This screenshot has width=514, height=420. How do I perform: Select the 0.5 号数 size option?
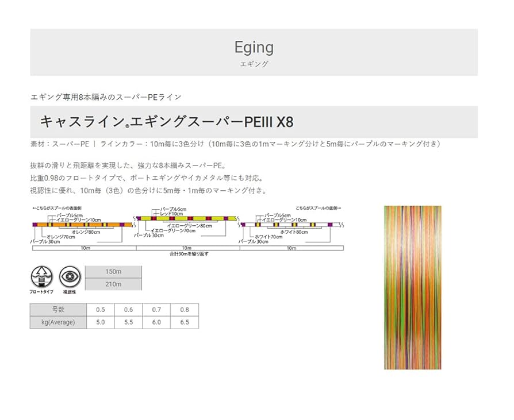(x=99, y=310)
